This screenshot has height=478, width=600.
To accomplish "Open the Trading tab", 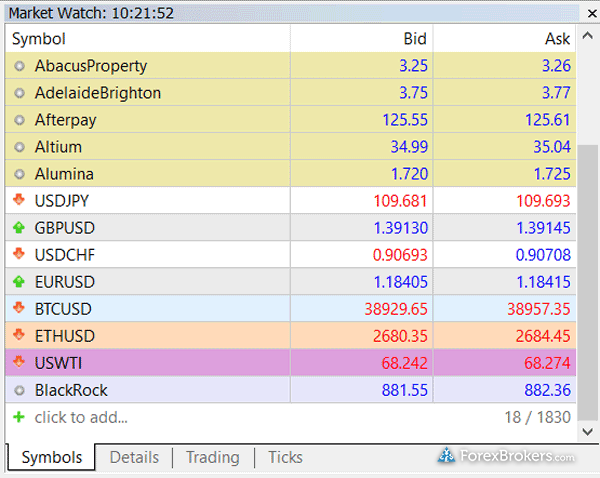I will 213,457.
